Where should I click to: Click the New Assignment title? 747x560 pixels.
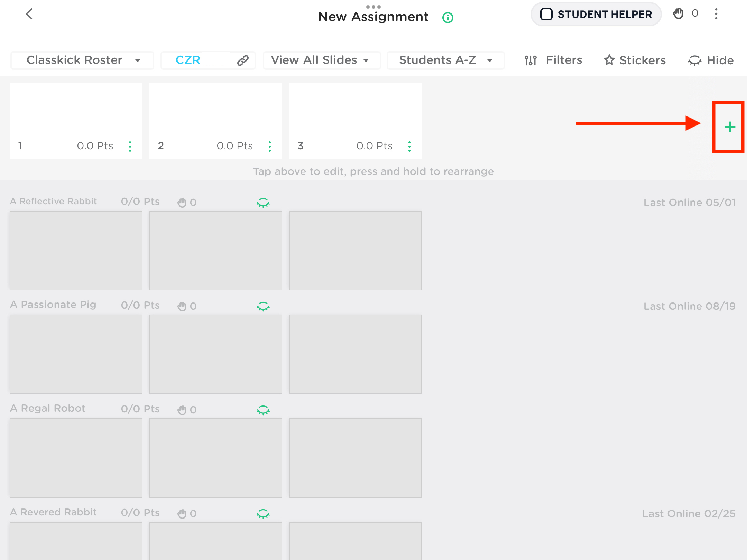(x=373, y=17)
